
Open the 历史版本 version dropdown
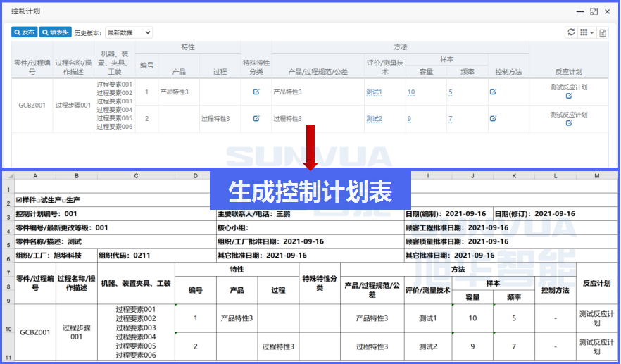point(128,32)
